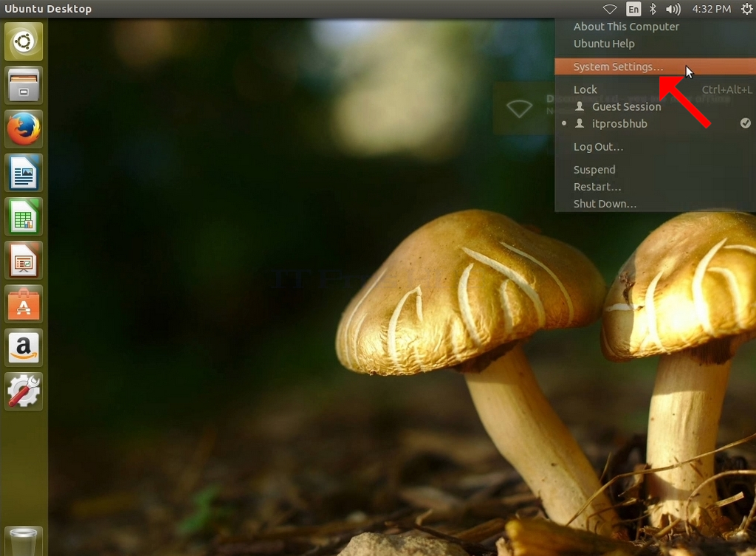Viewport: 756px width, 556px height.
Task: Suspend the computer
Action: click(656, 170)
